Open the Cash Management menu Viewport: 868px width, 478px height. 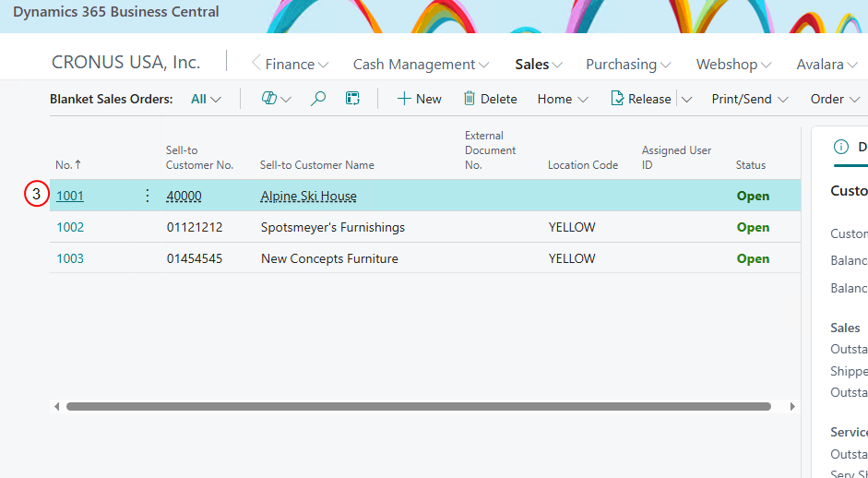(x=421, y=65)
